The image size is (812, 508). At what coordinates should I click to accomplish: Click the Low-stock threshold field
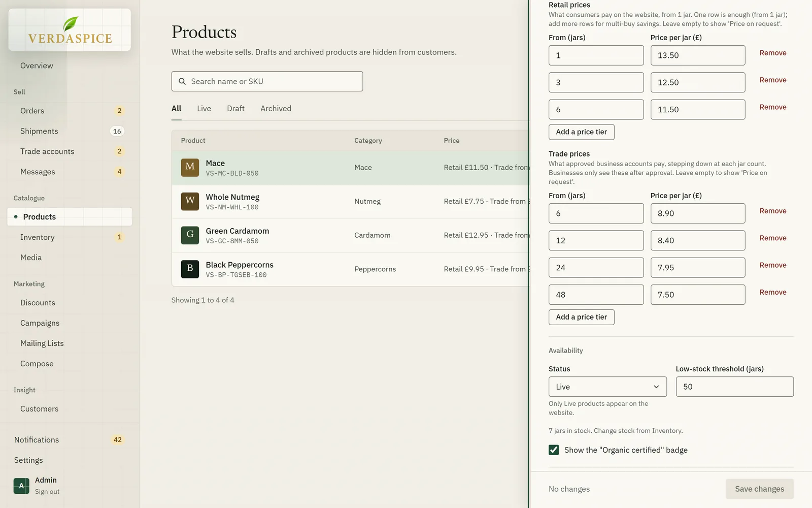pyautogui.click(x=734, y=387)
